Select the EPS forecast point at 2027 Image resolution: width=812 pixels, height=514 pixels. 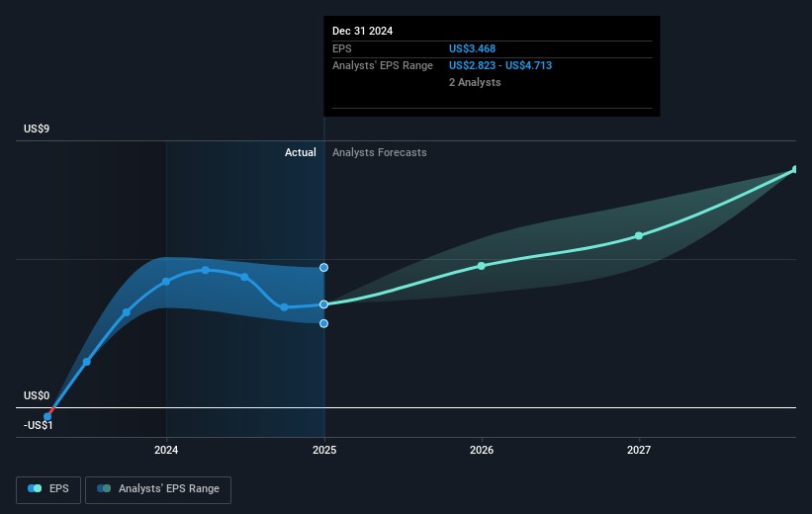click(639, 235)
